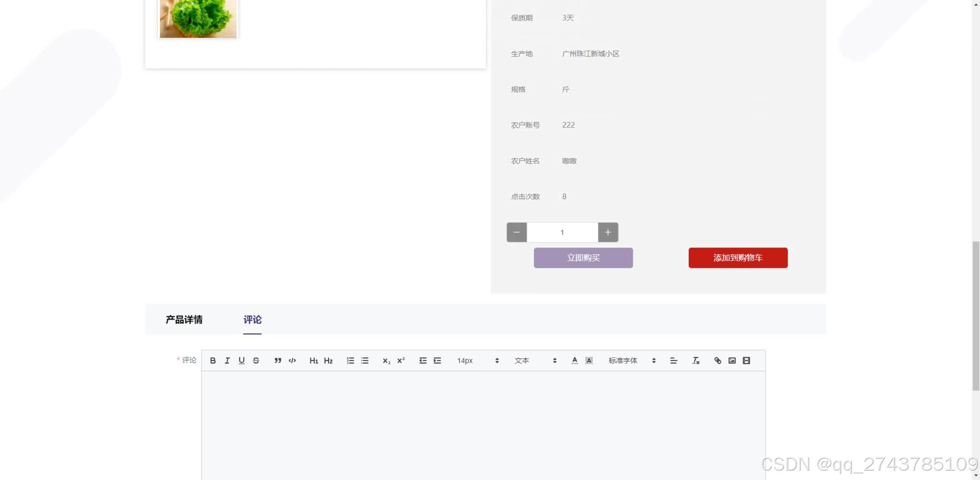Apply Heading 1 style
980x480 pixels.
(313, 360)
